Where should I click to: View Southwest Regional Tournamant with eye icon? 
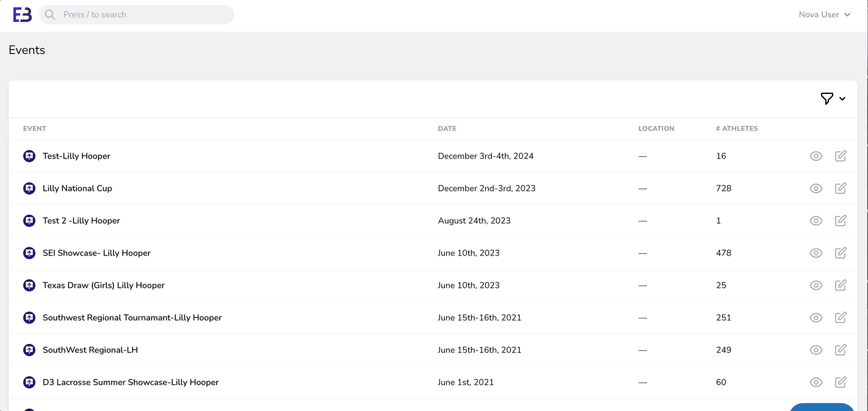click(x=816, y=318)
